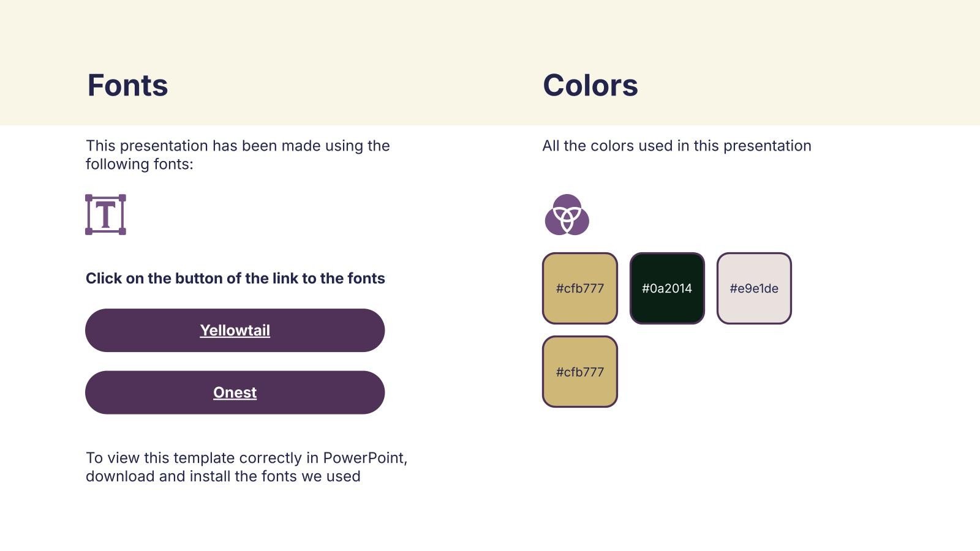Select the top-row #cfb777 gold swatch
This screenshot has height=551, width=980.
pyautogui.click(x=579, y=288)
